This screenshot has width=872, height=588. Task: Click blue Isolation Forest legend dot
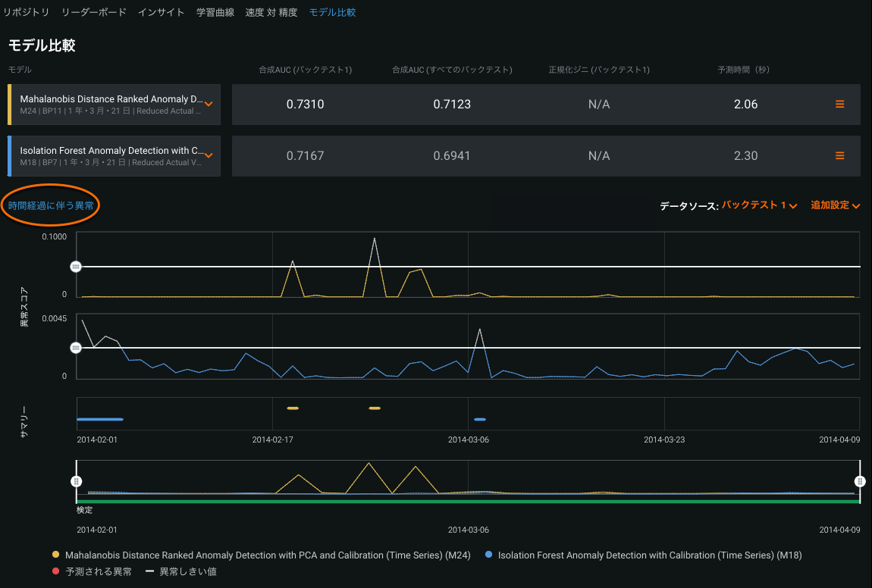pyautogui.click(x=488, y=555)
